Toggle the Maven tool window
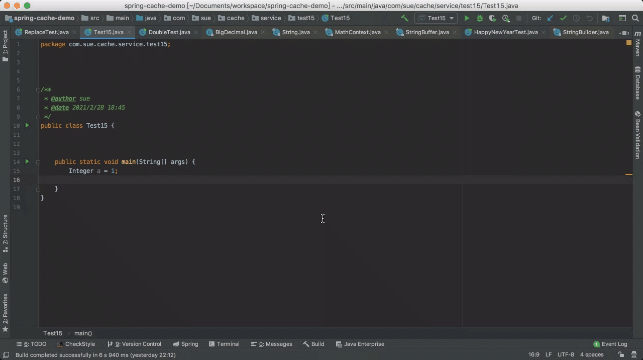 coord(638,44)
